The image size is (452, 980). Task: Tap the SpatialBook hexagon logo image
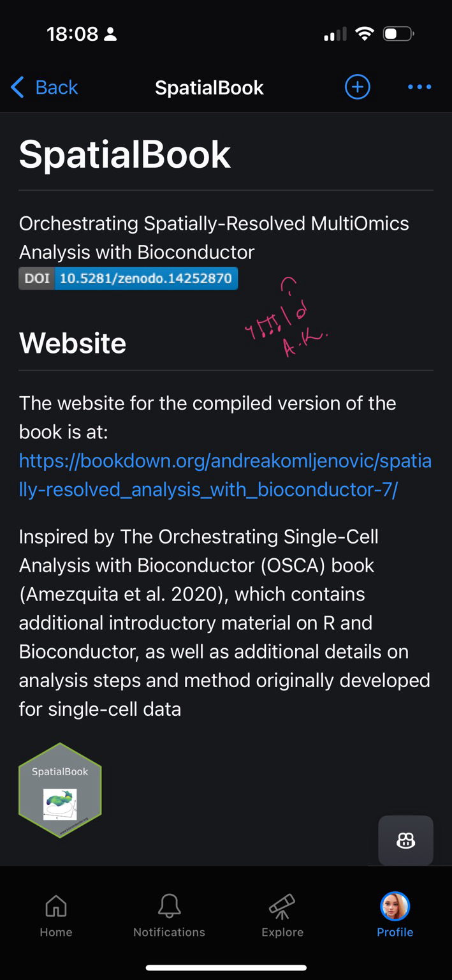click(x=60, y=790)
